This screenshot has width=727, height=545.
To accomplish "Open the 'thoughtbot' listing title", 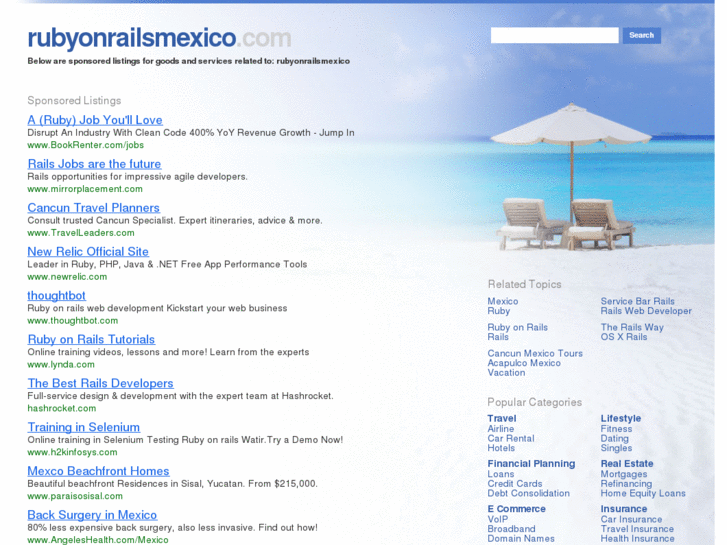I will 56,295.
